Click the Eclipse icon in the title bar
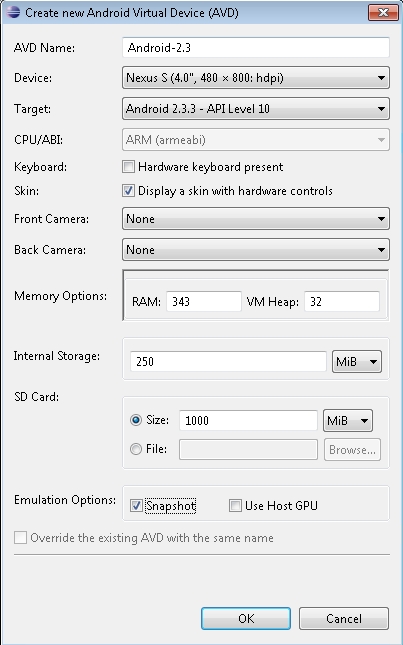This screenshot has height=645, width=403. click(14, 12)
